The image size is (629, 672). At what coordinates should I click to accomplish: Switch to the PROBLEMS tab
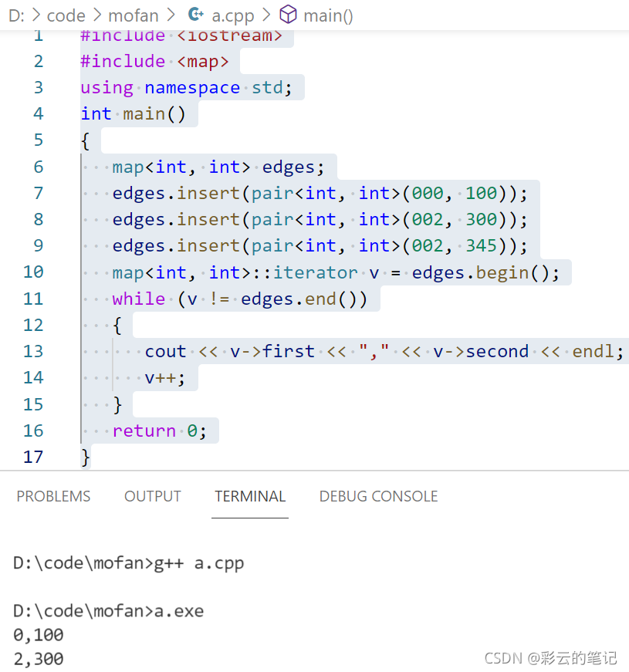53,496
